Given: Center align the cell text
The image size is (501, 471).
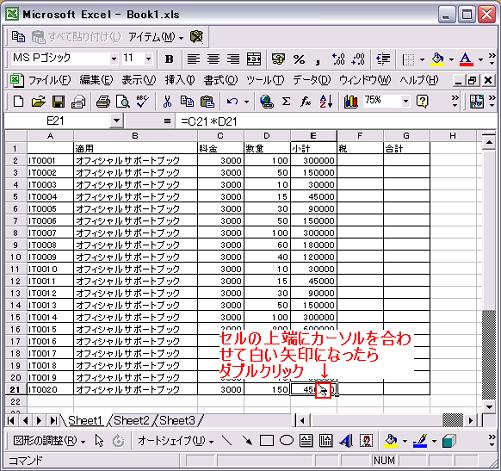Looking at the screenshot, I should (213, 59).
